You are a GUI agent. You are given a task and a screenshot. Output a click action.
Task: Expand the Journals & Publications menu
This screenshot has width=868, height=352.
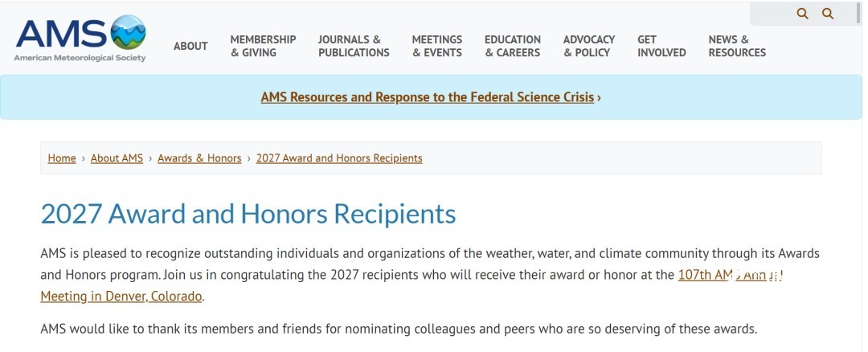pyautogui.click(x=354, y=46)
